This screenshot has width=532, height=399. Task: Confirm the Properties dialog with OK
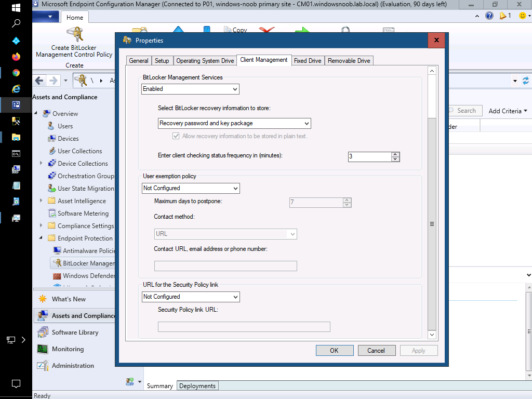point(335,351)
